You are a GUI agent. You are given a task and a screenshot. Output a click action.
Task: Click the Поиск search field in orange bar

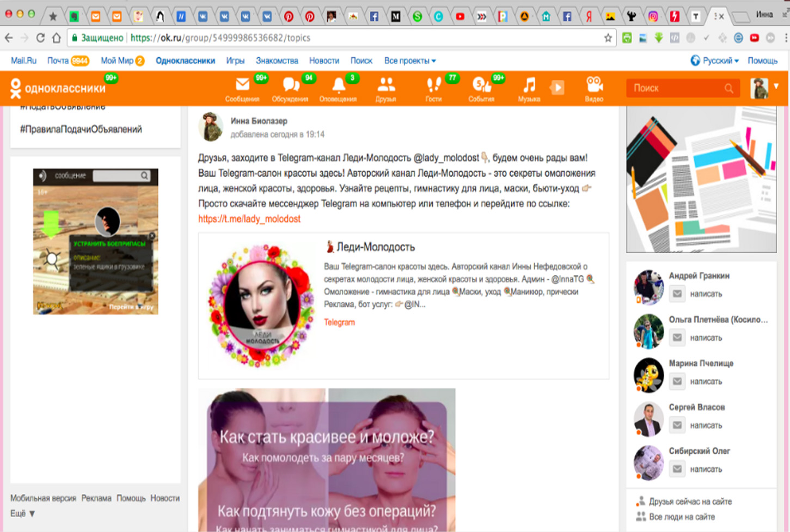pos(675,88)
